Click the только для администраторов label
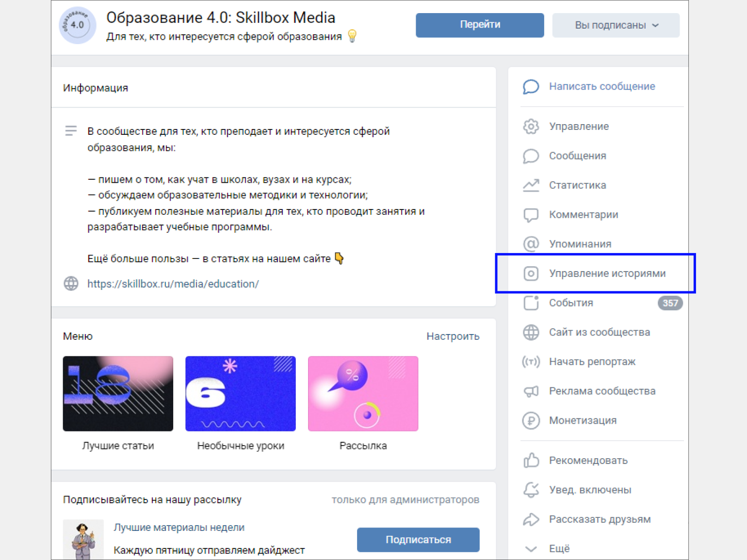The width and height of the screenshot is (747, 560). coord(406,500)
